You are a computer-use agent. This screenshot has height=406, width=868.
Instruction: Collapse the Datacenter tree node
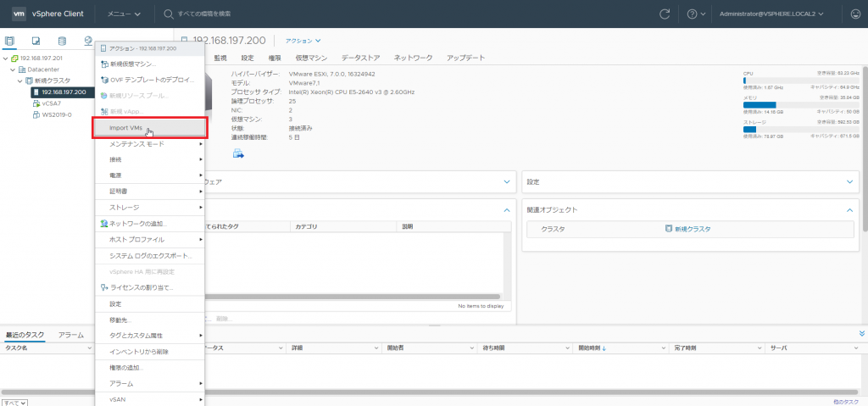coord(13,70)
